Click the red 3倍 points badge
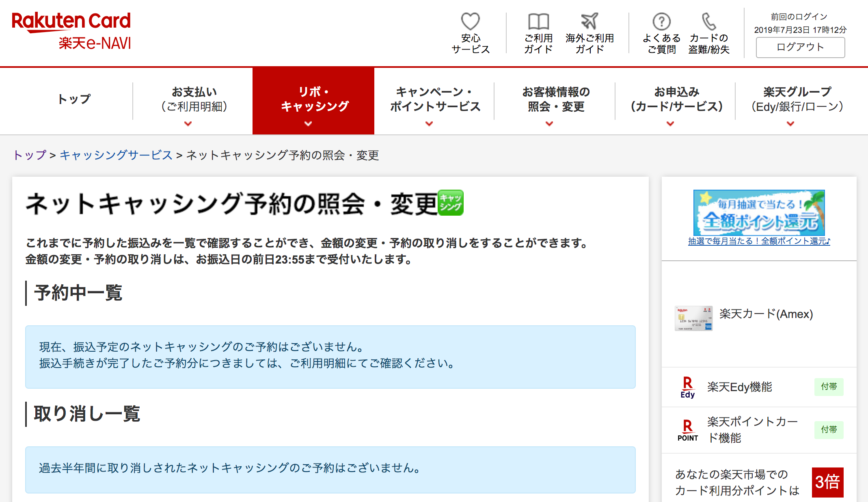This screenshot has width=868, height=502. pyautogui.click(x=827, y=482)
